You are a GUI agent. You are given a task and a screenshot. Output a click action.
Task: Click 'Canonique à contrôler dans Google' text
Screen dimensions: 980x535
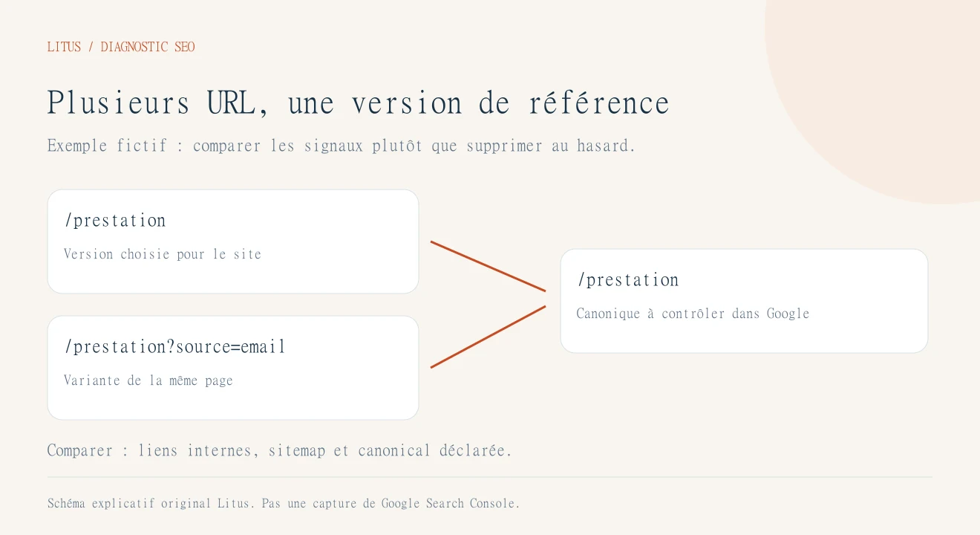(693, 314)
